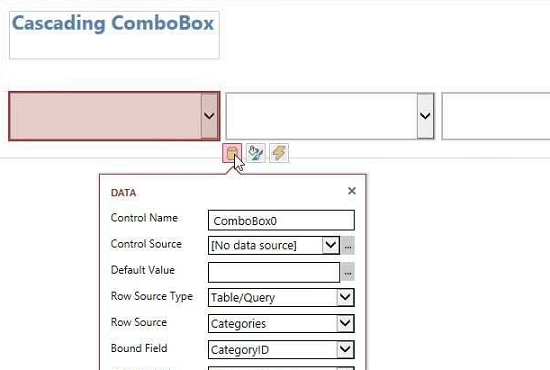Open the selected red combo box arrow

point(209,116)
